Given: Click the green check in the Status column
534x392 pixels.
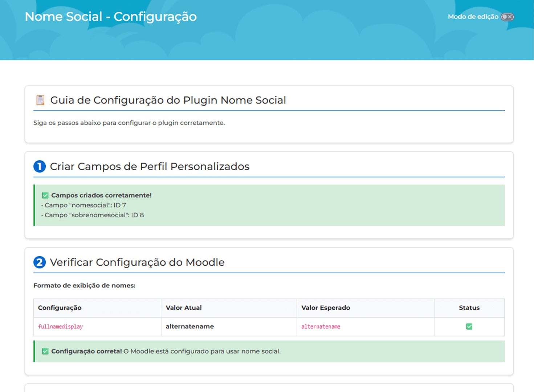Looking at the screenshot, I should [469, 327].
